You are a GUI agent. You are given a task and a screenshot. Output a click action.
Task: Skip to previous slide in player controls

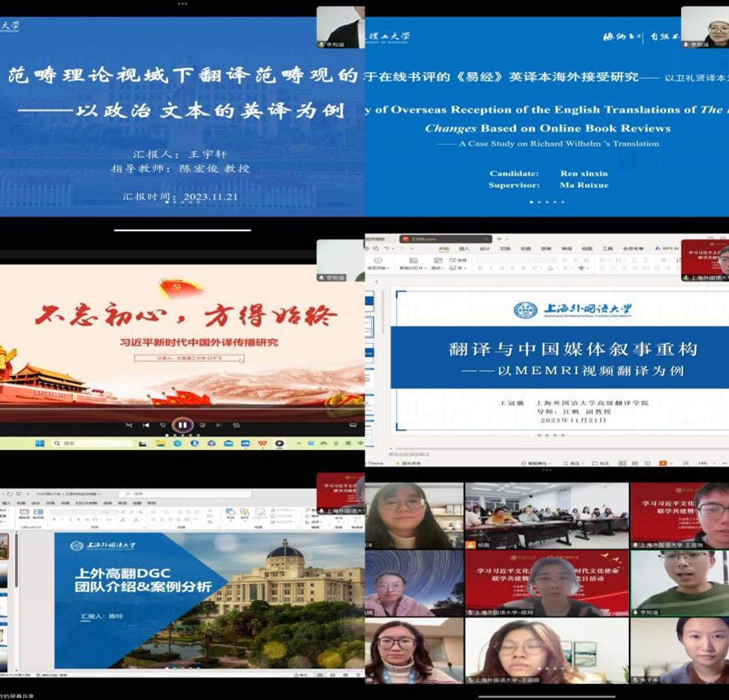(146, 425)
